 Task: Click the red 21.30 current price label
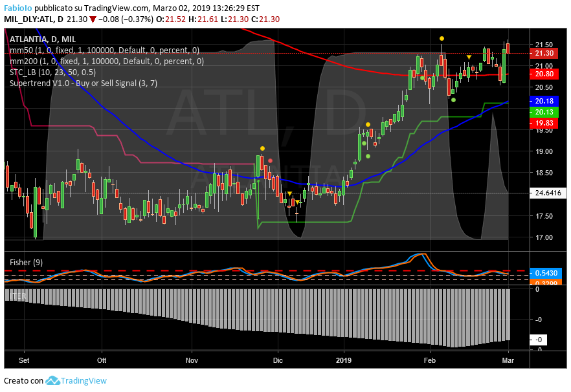pyautogui.click(x=544, y=54)
